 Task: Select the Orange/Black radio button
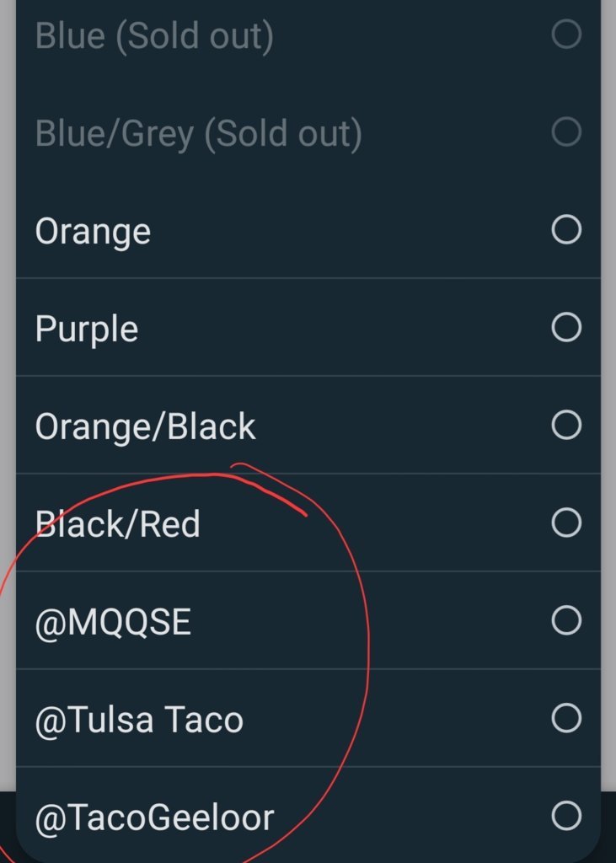[566, 425]
